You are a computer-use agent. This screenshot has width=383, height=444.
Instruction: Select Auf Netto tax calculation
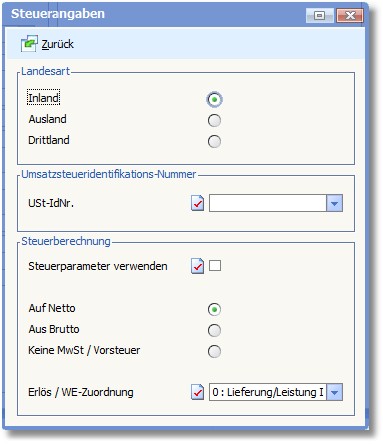tap(214, 310)
